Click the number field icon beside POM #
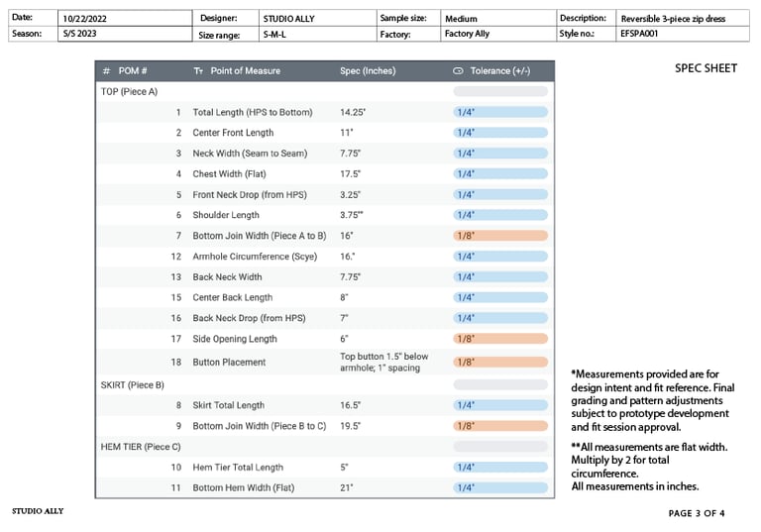 click(106, 71)
